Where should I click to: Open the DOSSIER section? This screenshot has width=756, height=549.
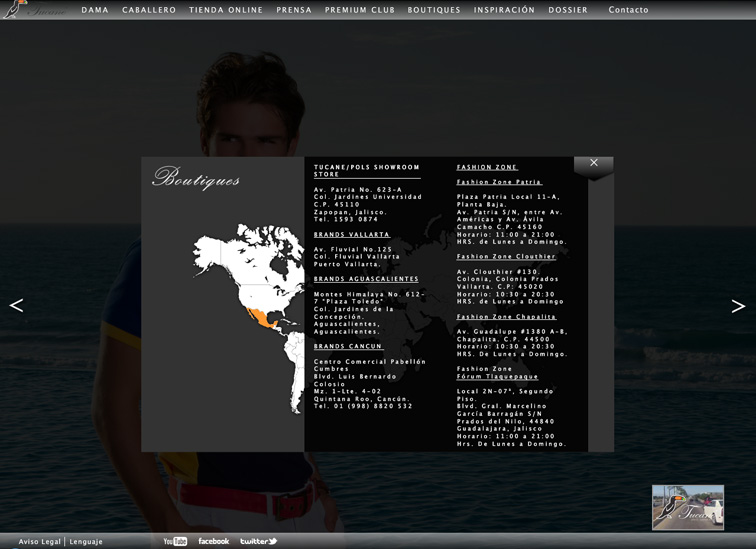568,10
